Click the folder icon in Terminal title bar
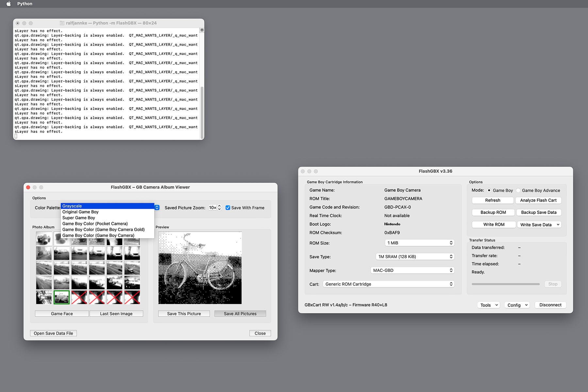 (62, 23)
